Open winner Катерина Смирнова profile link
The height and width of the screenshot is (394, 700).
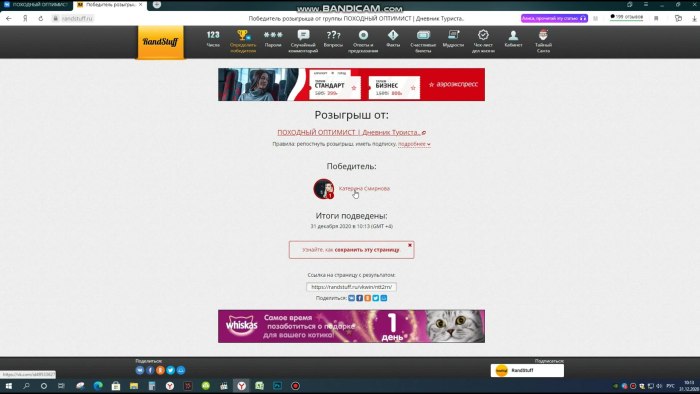pos(364,188)
